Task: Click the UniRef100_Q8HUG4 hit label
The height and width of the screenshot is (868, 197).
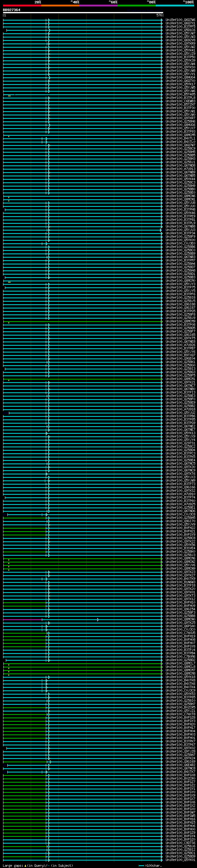Action: (x=180, y=78)
